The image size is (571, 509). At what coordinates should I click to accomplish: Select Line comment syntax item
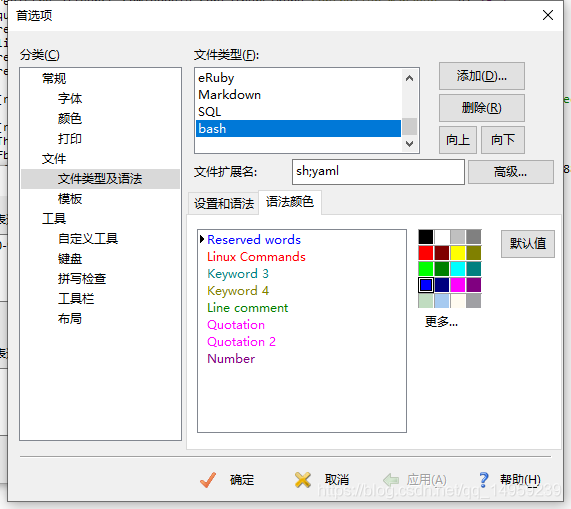248,308
